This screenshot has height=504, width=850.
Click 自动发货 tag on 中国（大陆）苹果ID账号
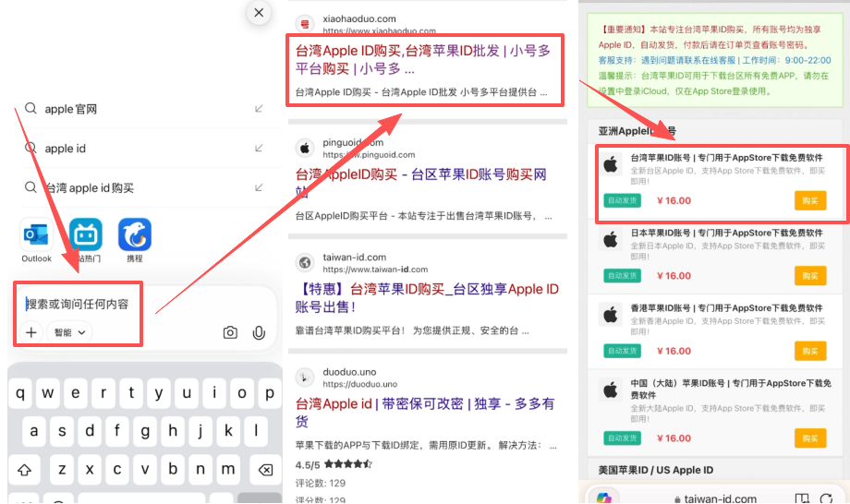click(x=622, y=438)
